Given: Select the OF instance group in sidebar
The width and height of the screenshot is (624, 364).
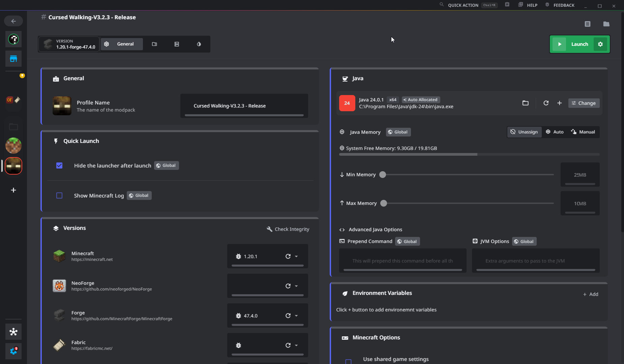Looking at the screenshot, I should (13, 100).
